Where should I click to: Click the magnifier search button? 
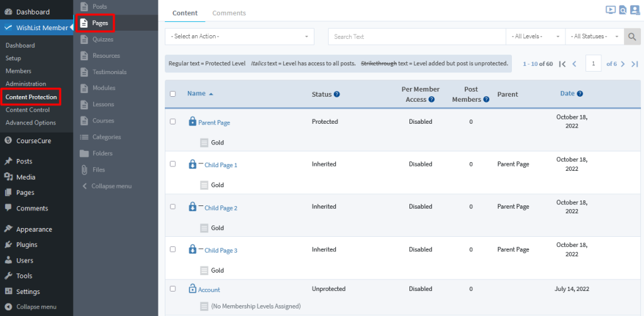pos(632,36)
